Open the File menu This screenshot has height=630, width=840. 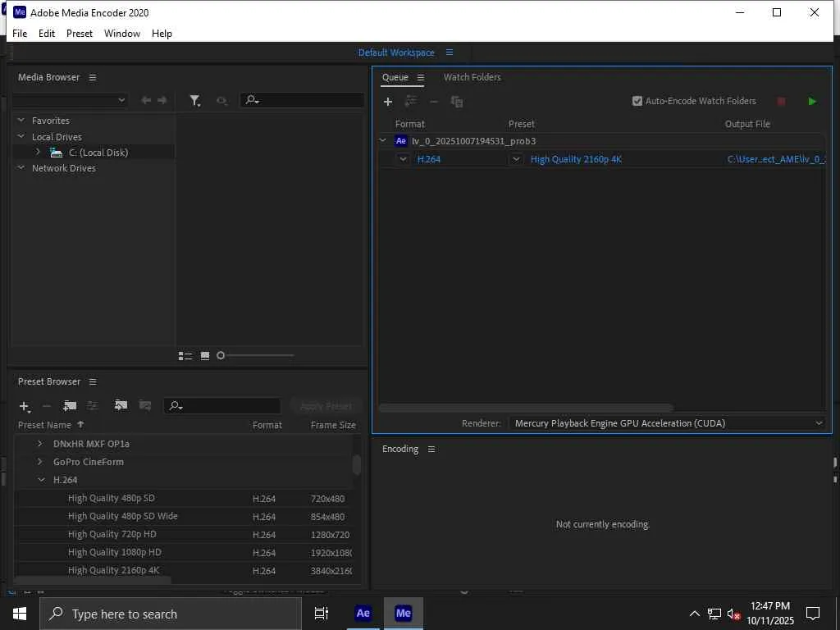click(20, 33)
